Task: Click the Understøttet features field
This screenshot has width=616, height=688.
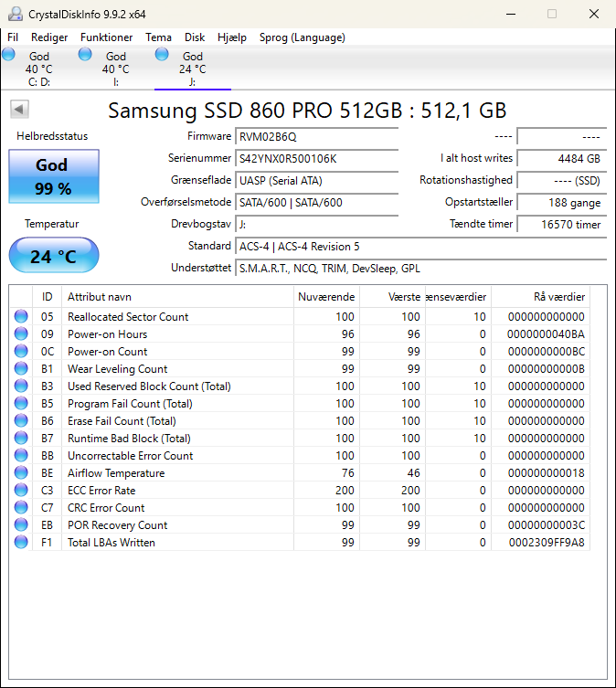Action: (x=421, y=268)
